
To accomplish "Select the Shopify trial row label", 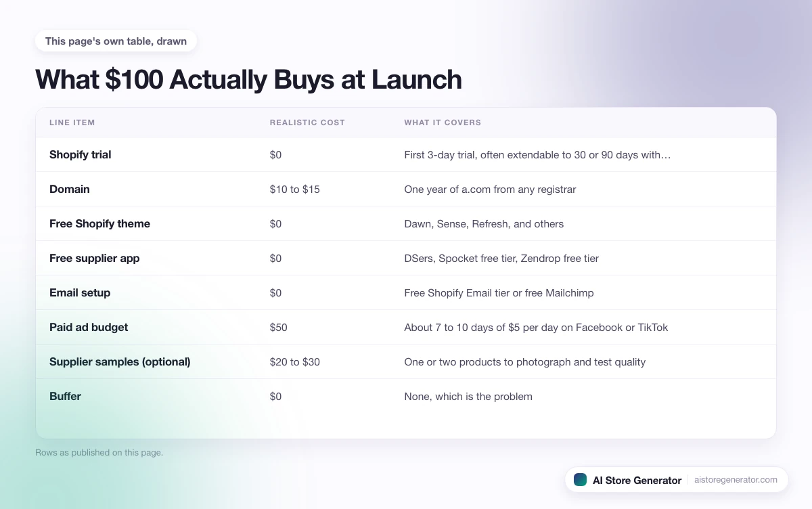I will (80, 154).
